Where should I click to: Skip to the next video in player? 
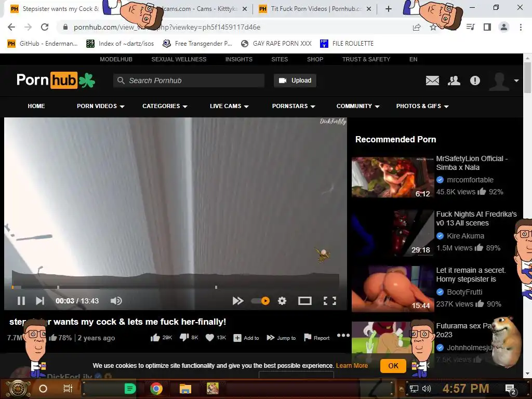[x=40, y=301]
